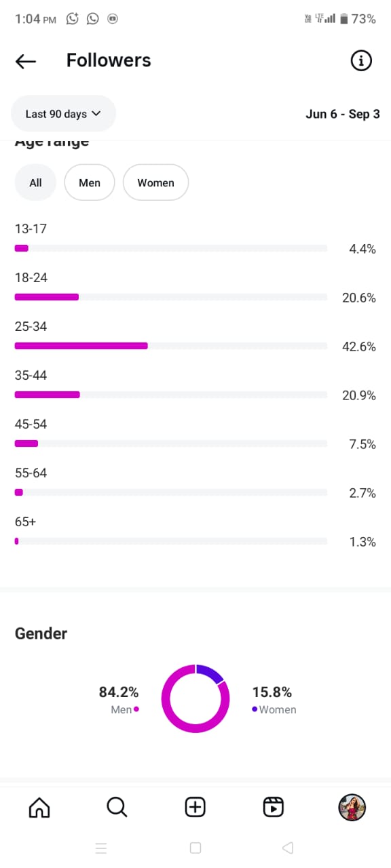Select the All age filter chip
The width and height of the screenshot is (391, 868).
tap(35, 182)
